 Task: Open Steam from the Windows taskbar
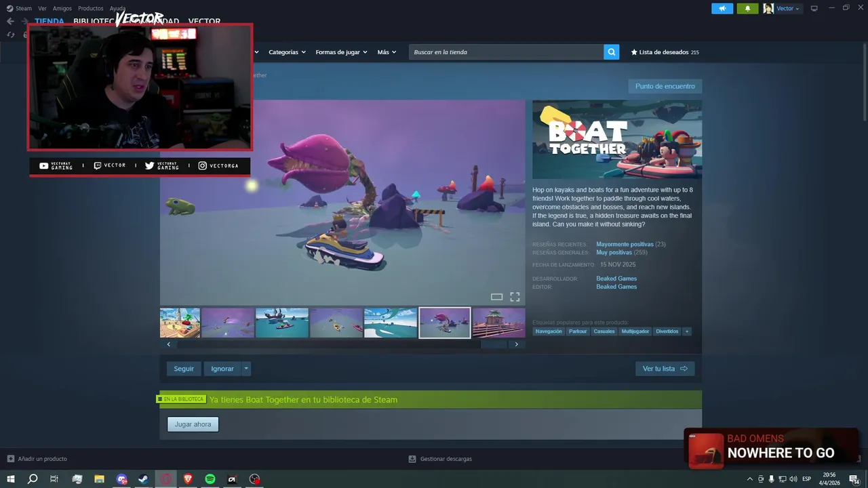(x=144, y=479)
